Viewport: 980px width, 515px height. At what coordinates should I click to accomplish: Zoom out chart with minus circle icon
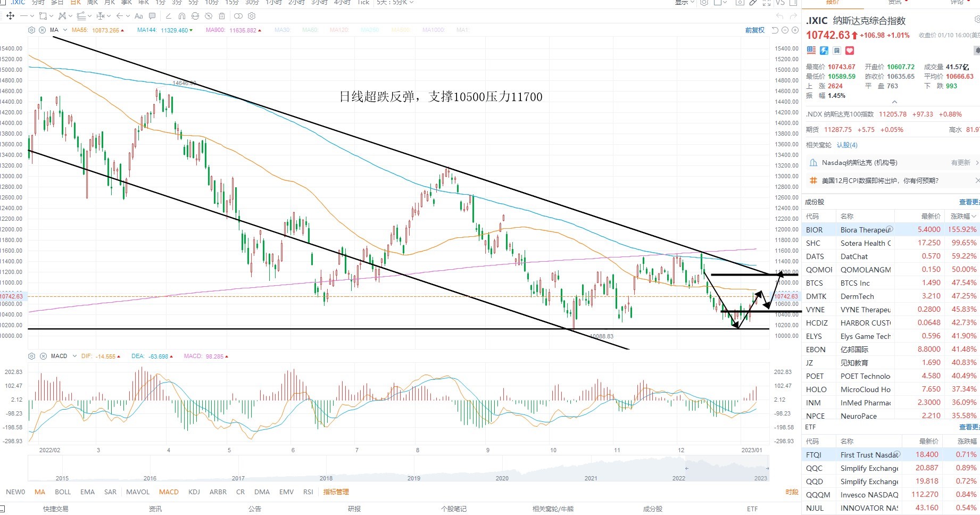click(x=785, y=30)
